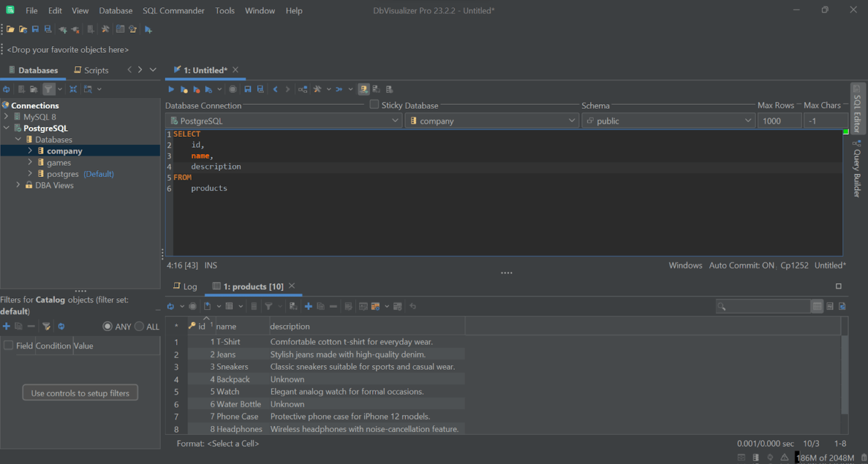Insert a new row in results toolbar
The image size is (868, 464).
pos(308,306)
